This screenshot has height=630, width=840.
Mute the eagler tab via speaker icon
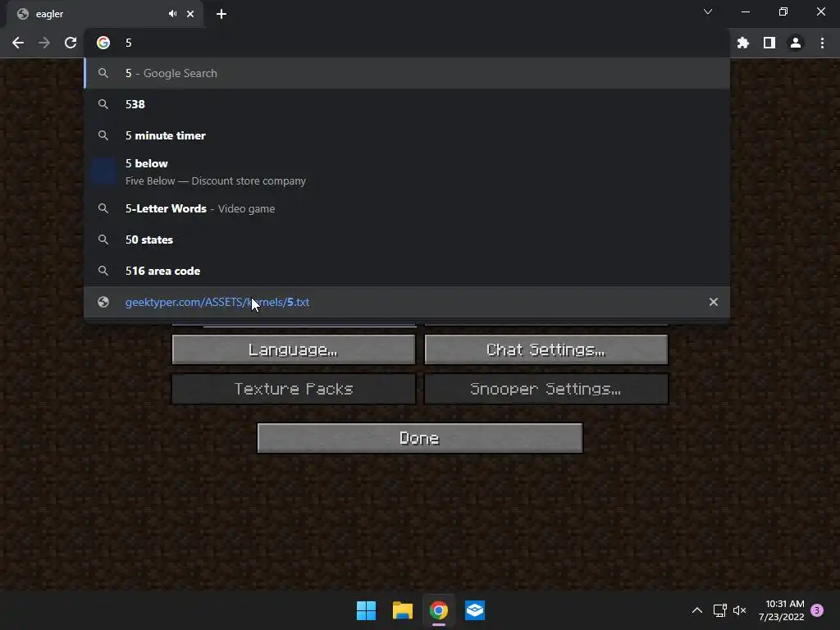pyautogui.click(x=172, y=14)
